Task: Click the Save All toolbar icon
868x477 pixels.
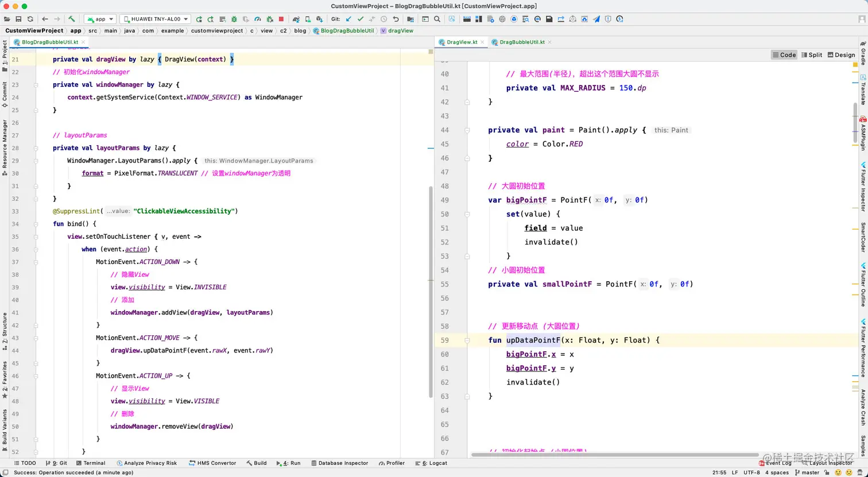Action: click(x=18, y=19)
